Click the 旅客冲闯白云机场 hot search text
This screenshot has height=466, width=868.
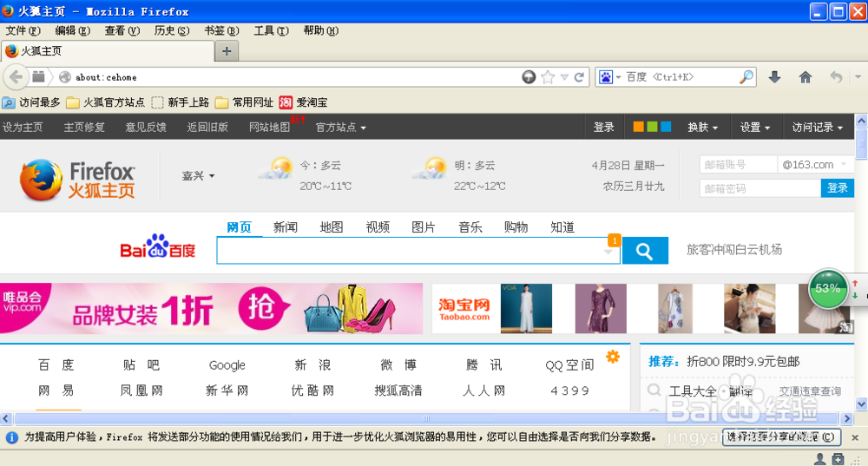[x=734, y=250]
